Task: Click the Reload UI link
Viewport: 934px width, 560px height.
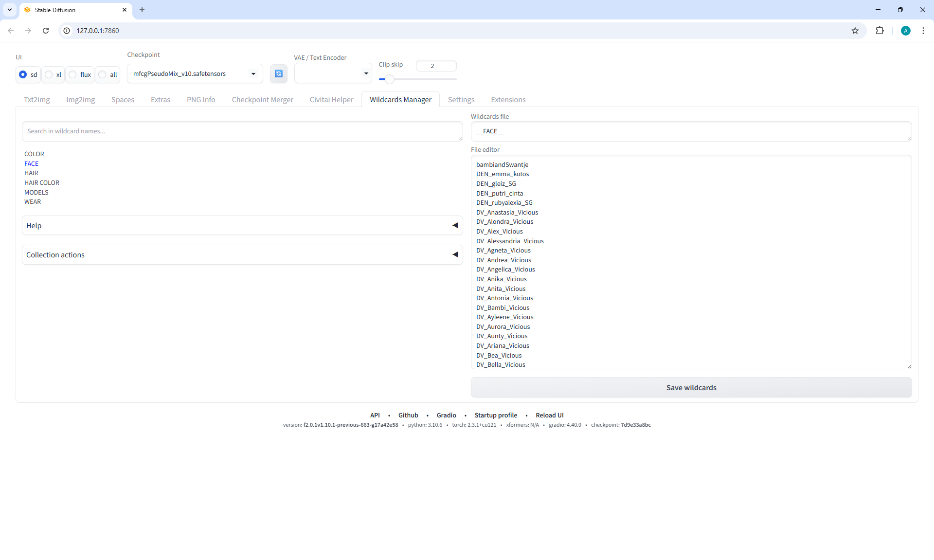Action: (549, 415)
